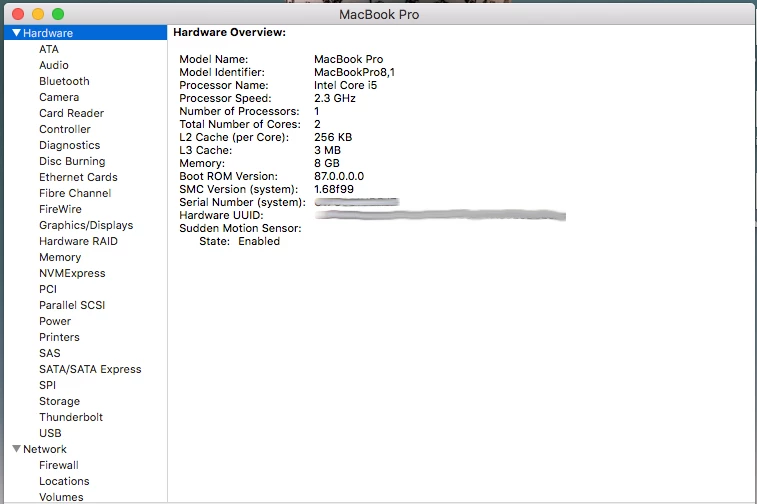This screenshot has height=504, width=757.
Task: Click the Sudden Motion Sensor label
Action: pos(240,228)
